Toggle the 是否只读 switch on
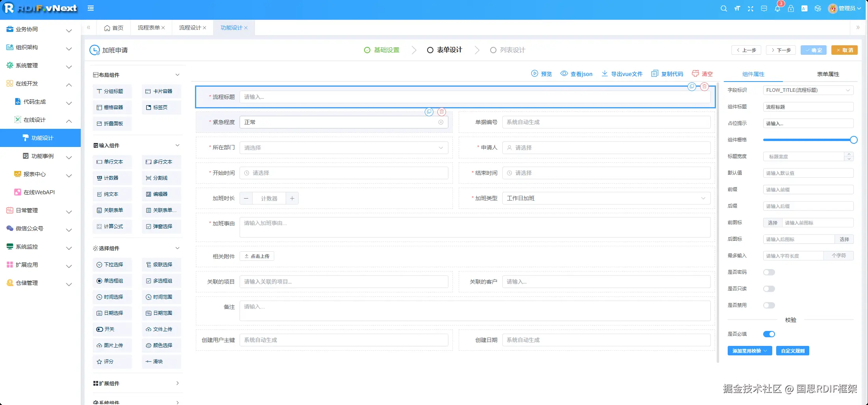Image resolution: width=868 pixels, height=405 pixels. tap(769, 289)
